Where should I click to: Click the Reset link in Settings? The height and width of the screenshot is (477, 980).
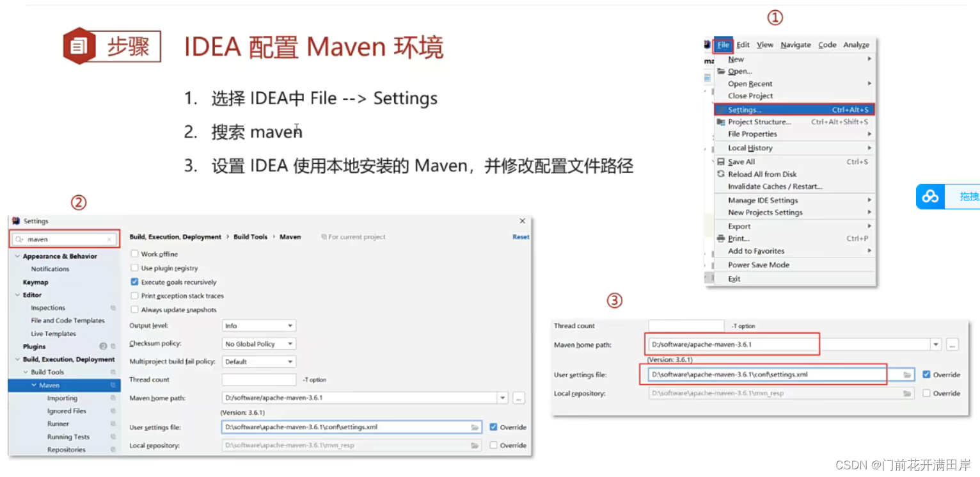coord(521,237)
